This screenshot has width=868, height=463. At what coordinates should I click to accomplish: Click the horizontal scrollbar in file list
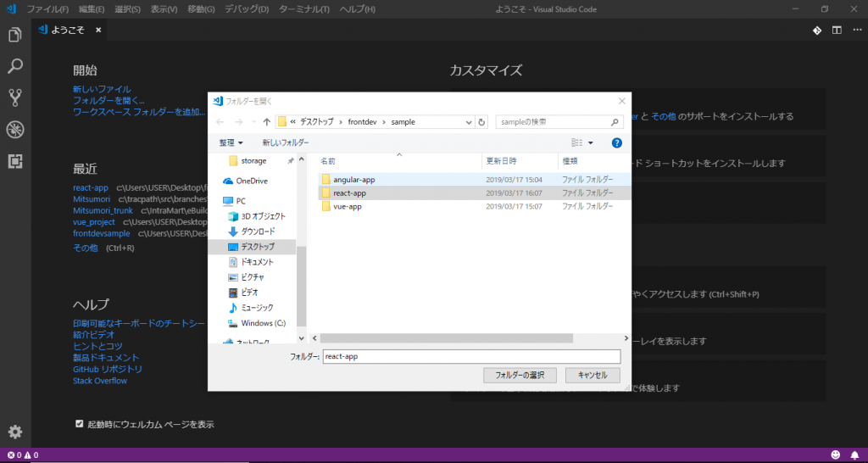(x=446, y=337)
